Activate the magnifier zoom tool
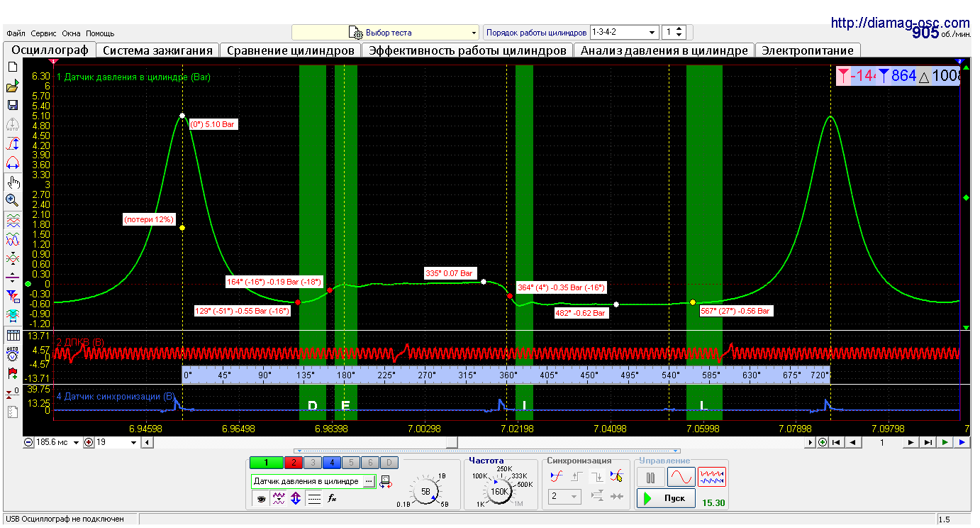The image size is (980, 528). pos(12,200)
